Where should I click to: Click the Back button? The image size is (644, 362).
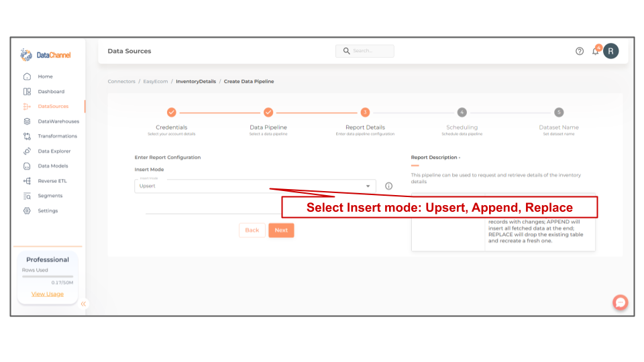[252, 230]
